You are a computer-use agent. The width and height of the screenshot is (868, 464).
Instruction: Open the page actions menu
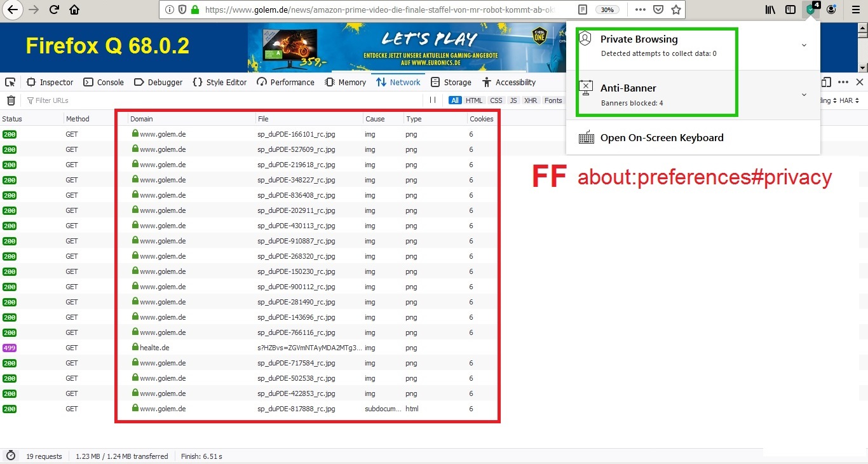(641, 10)
